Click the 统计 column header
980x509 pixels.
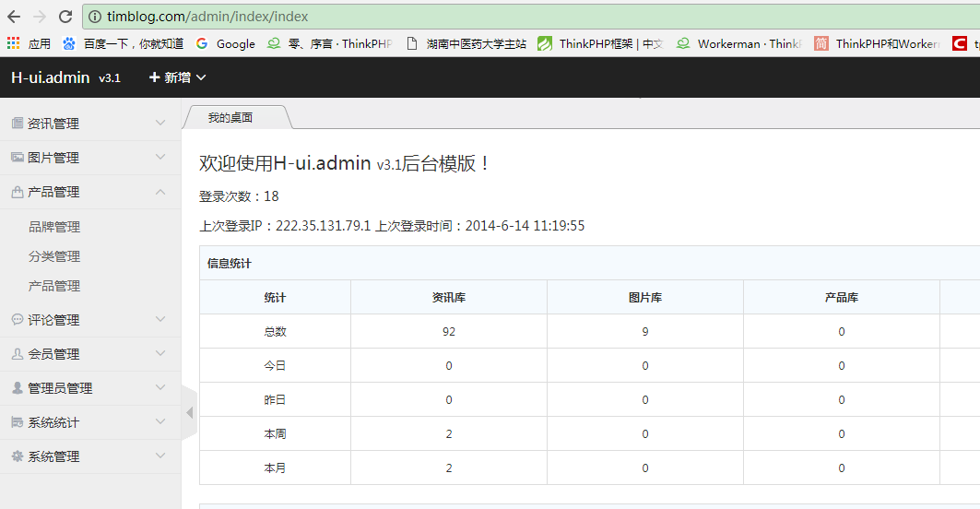click(x=275, y=298)
